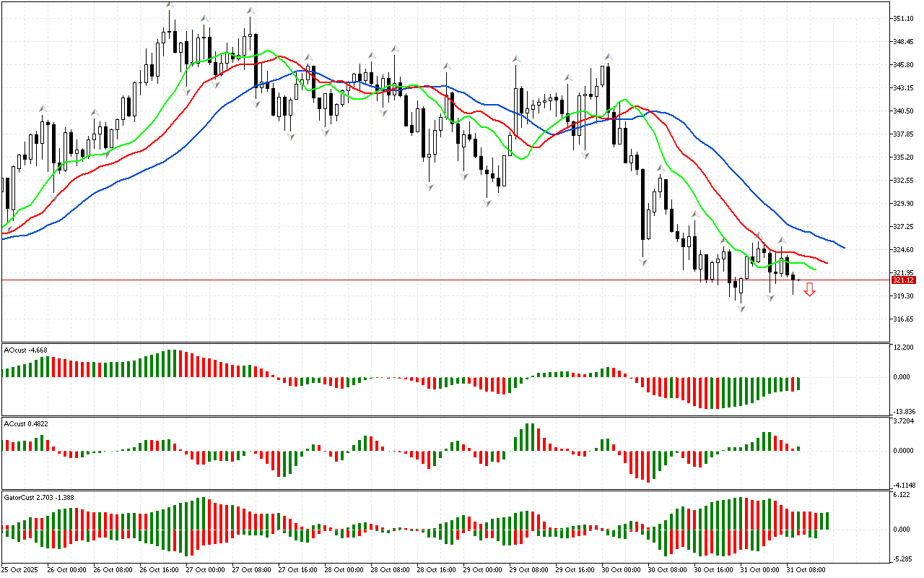The width and height of the screenshot is (924, 578).
Task: Select the up fractal above the highest candle
Action: pos(170,6)
